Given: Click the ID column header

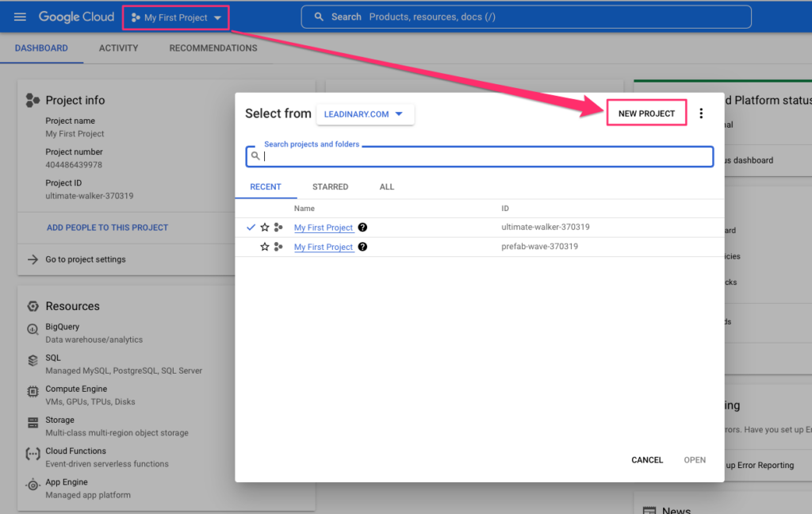Looking at the screenshot, I should (x=505, y=209).
